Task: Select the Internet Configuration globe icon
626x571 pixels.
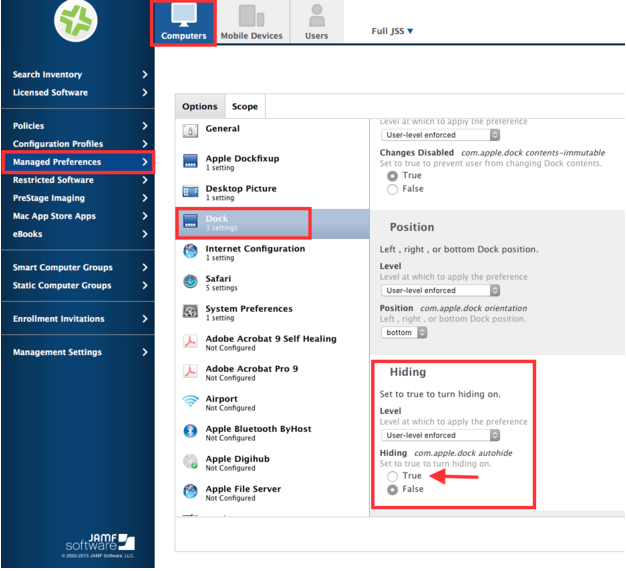Action: [190, 252]
